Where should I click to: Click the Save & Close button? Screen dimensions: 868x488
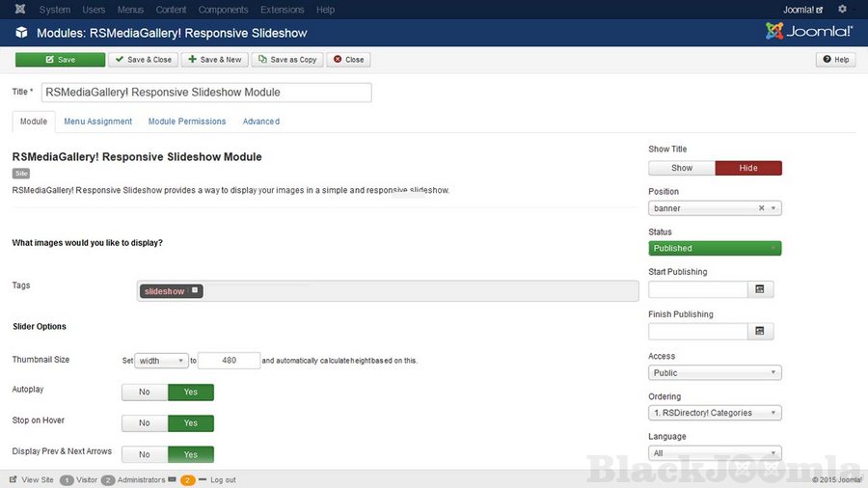pos(143,60)
